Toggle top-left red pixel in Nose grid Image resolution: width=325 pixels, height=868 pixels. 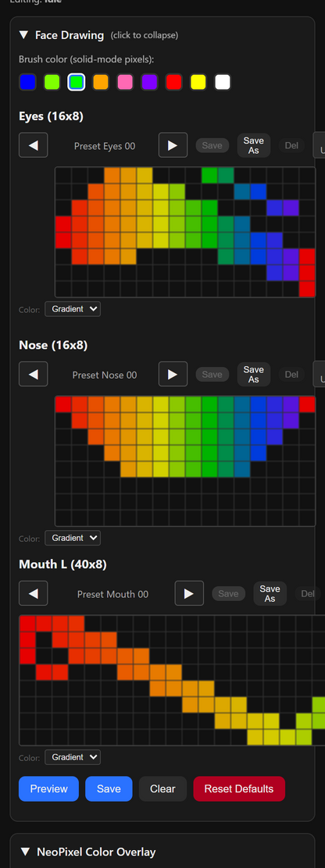pos(63,404)
